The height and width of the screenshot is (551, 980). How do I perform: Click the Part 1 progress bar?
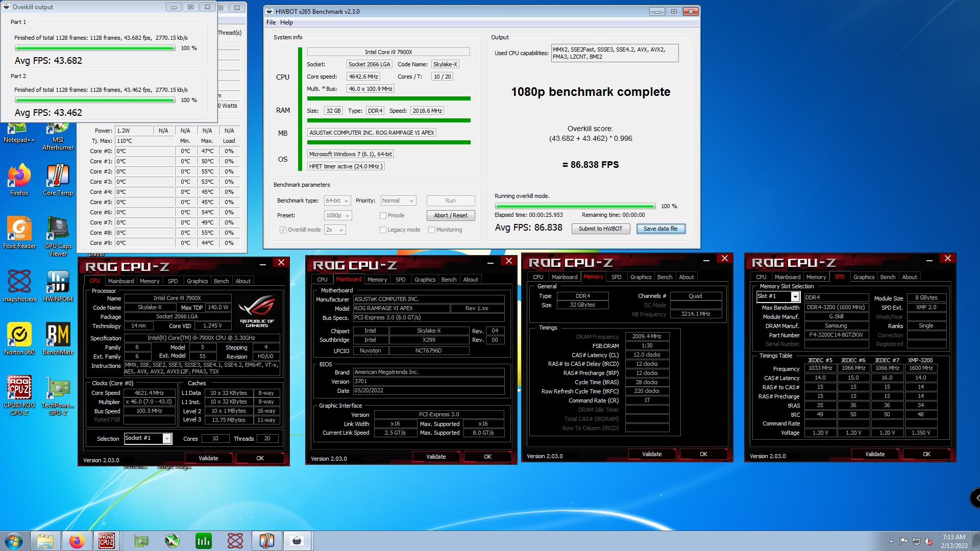(x=95, y=48)
